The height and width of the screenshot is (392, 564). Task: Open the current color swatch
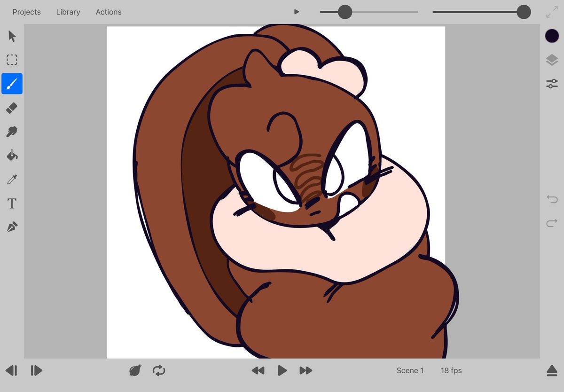552,36
